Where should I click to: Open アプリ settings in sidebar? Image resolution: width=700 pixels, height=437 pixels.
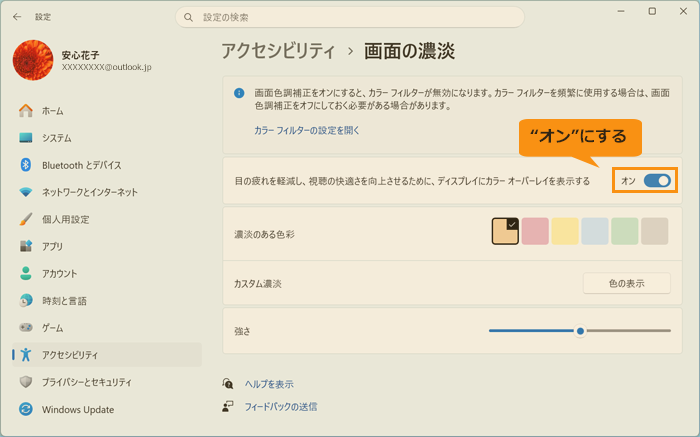pos(107,246)
